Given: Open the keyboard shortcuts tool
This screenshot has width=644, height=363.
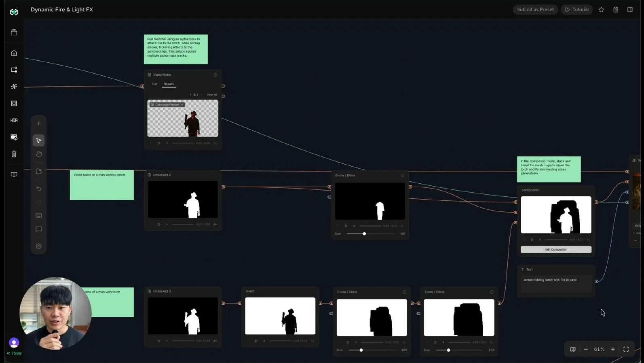Looking at the screenshot, I should [39, 216].
